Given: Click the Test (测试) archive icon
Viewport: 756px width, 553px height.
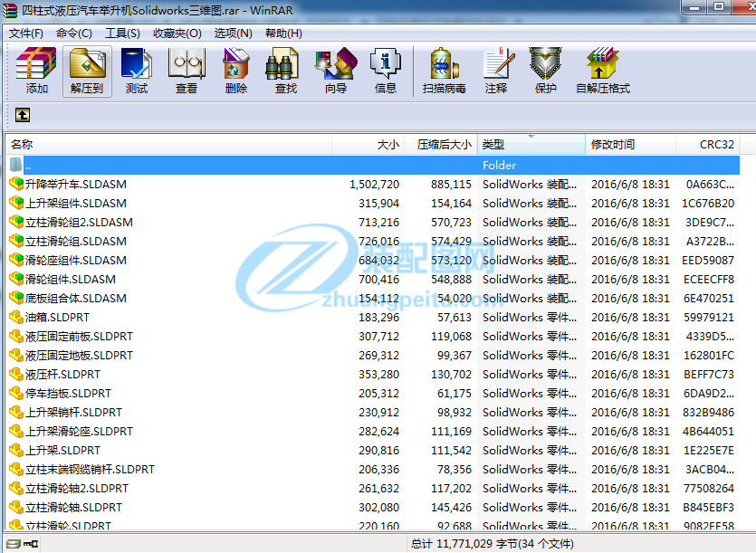Looking at the screenshot, I should pos(137,71).
